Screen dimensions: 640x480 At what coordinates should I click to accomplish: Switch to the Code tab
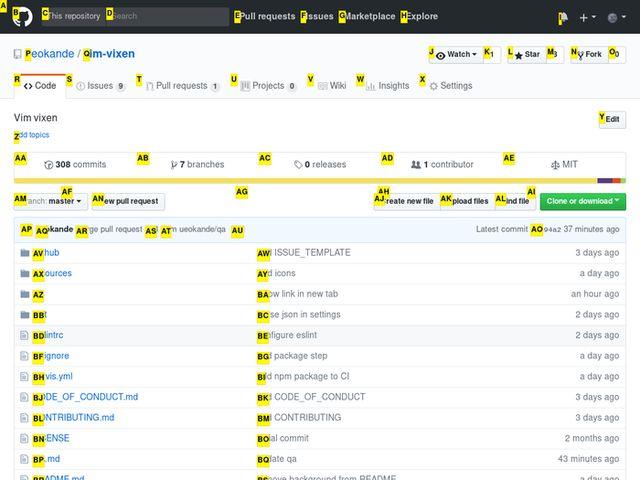(x=40, y=86)
